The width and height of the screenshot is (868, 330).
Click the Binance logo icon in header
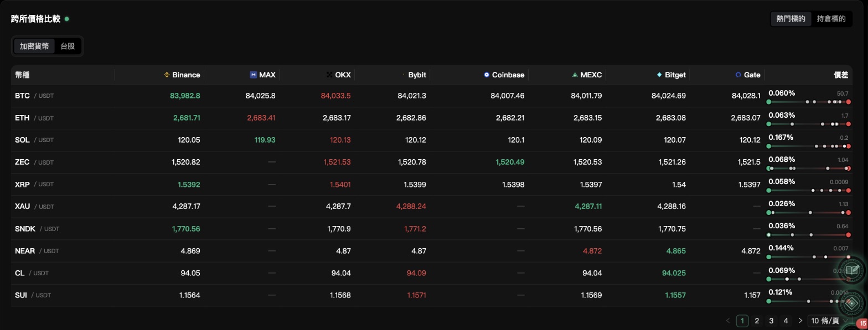167,75
